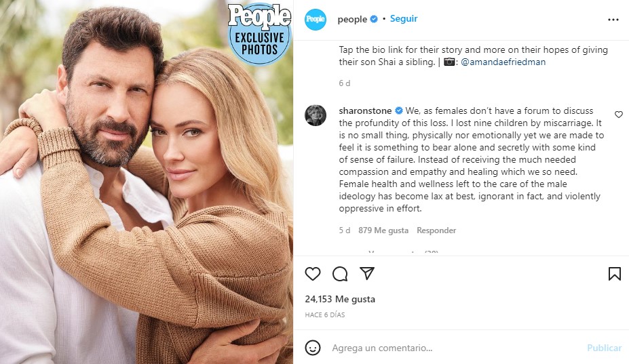Like sharonstone's comment with the small heart

pos(618,115)
